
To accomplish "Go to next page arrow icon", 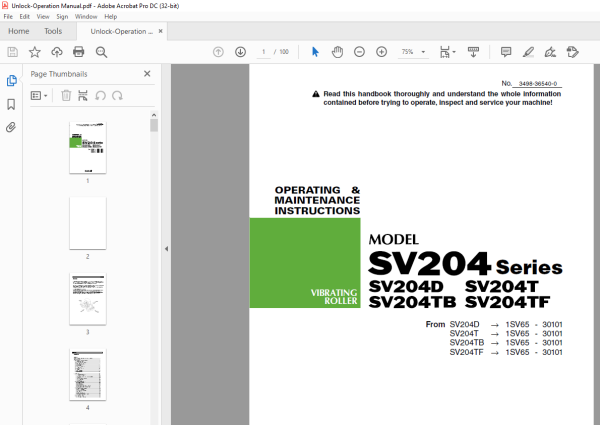I will click(240, 52).
